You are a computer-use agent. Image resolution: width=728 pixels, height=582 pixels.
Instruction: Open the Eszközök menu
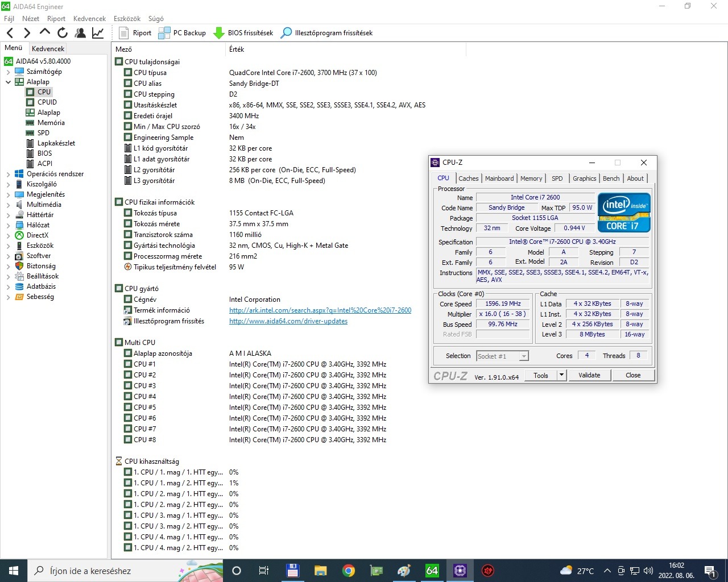pyautogui.click(x=127, y=19)
